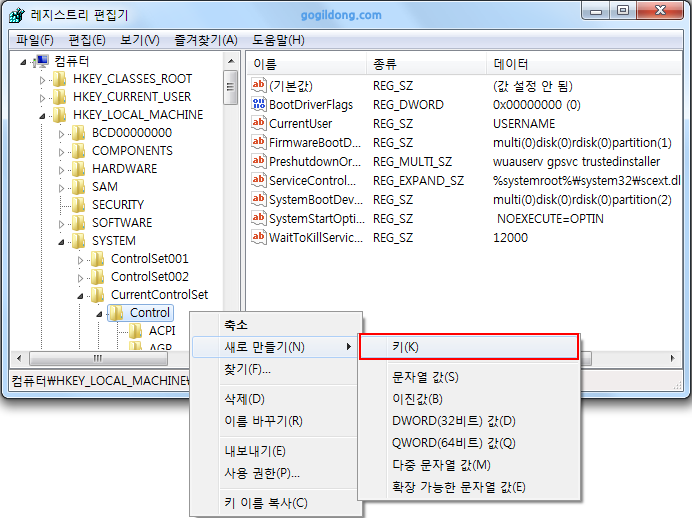Viewport: 692px width, 518px height.
Task: Click the Computer icon at tree root
Action: pyautogui.click(x=42, y=61)
